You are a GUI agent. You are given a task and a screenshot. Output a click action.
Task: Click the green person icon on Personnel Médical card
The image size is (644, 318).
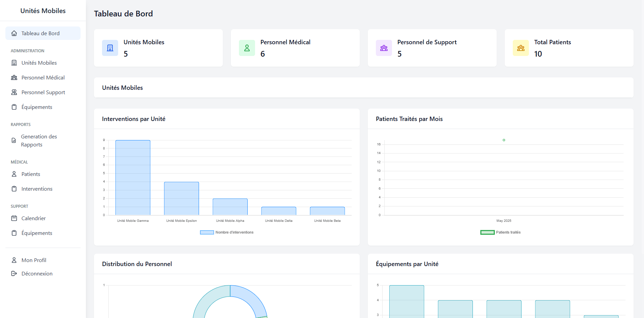247,48
